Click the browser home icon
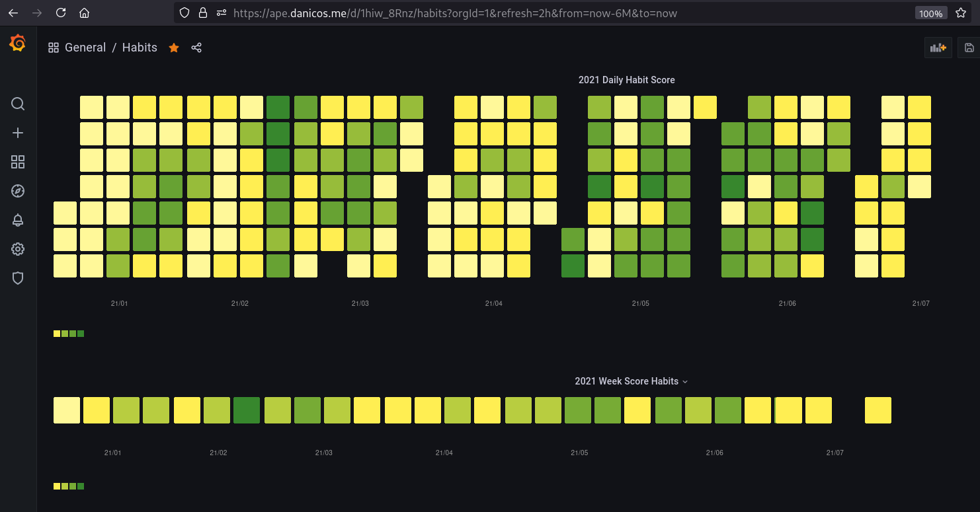Screen dimensions: 980x512 (84, 13)
